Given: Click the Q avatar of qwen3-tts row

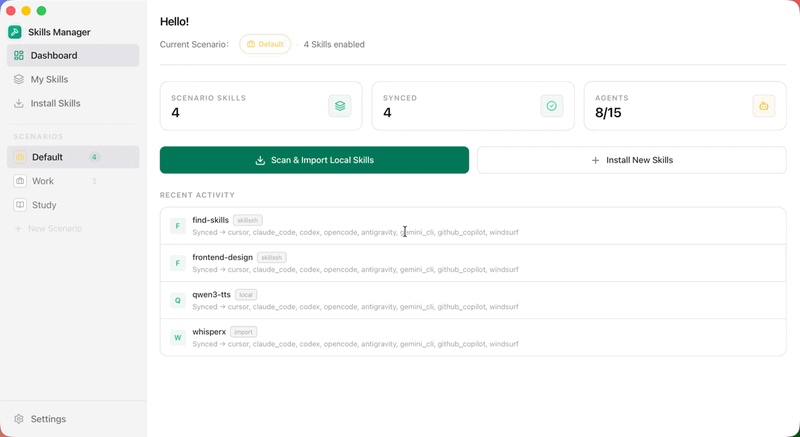Looking at the screenshot, I should (x=178, y=300).
